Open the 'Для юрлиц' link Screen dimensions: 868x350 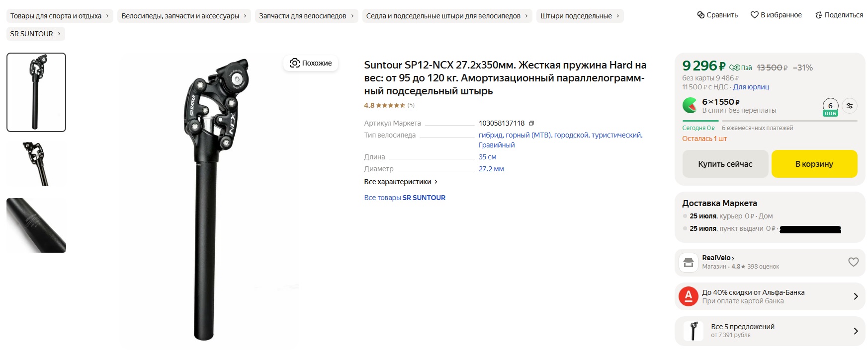[x=751, y=87]
